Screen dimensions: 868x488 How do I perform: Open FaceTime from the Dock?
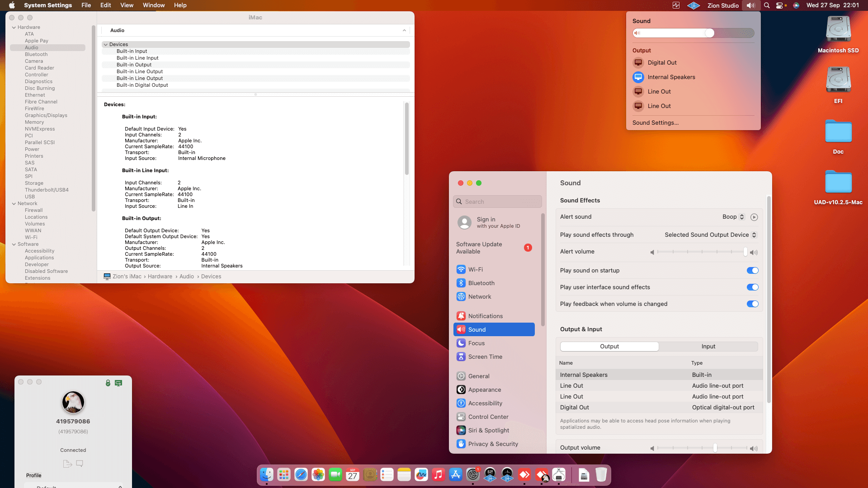(335, 474)
